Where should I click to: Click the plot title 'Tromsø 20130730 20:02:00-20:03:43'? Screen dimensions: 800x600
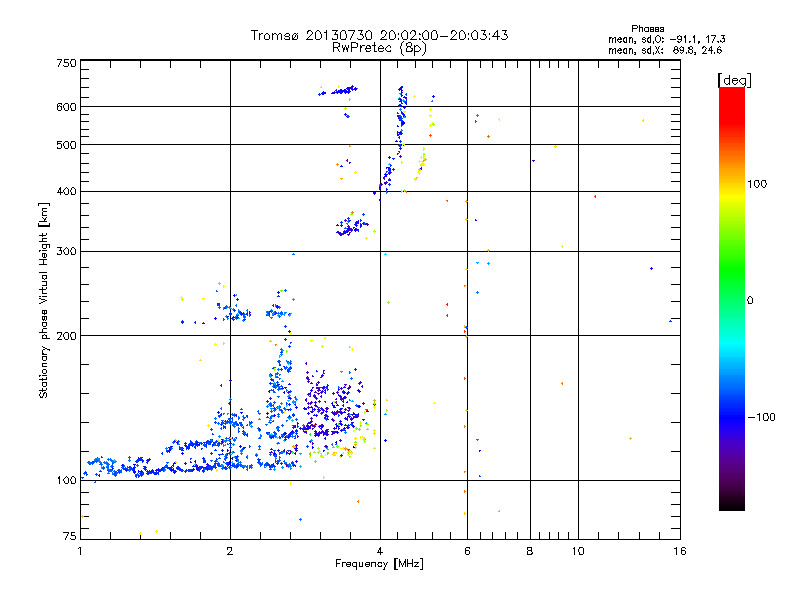[379, 35]
